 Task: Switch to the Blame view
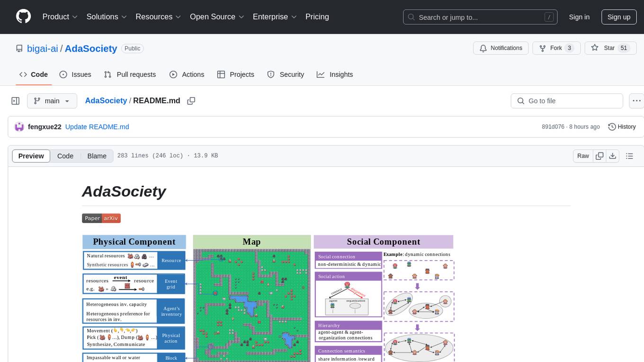point(97,156)
